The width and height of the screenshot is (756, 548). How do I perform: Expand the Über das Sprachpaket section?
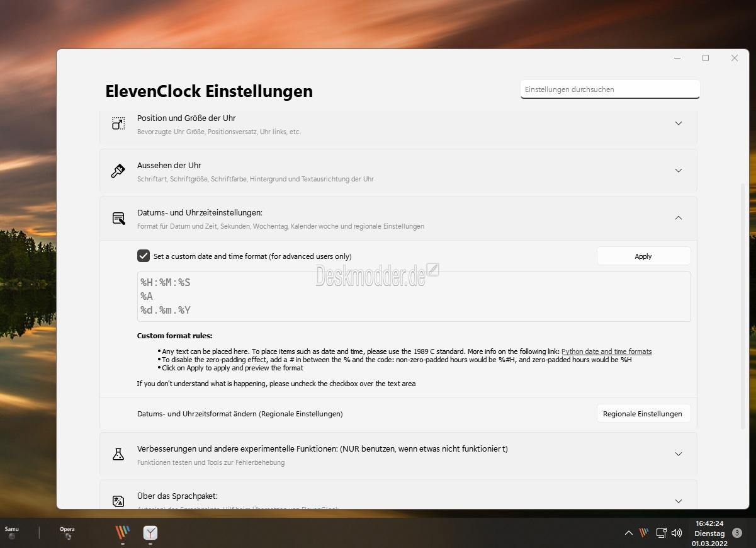(679, 501)
